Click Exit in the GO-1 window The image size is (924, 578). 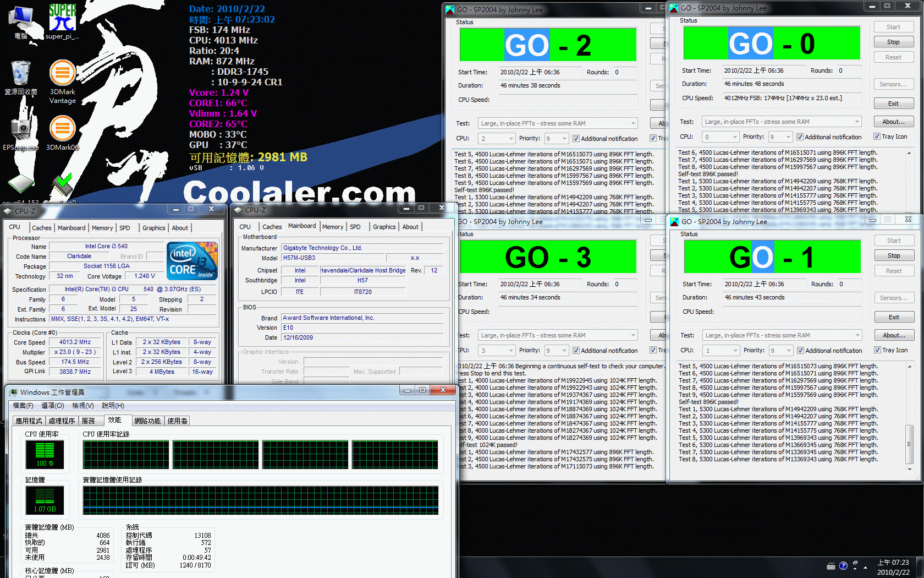[894, 317]
